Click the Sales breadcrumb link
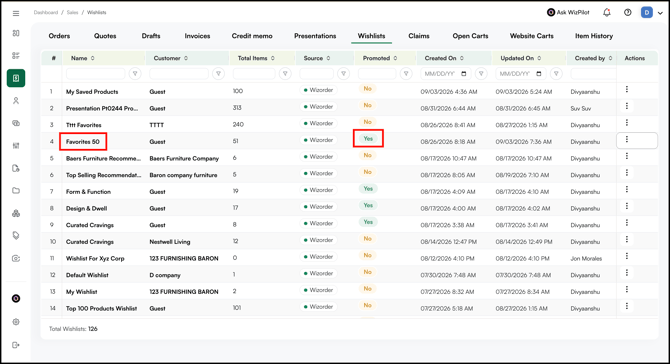 (x=72, y=12)
